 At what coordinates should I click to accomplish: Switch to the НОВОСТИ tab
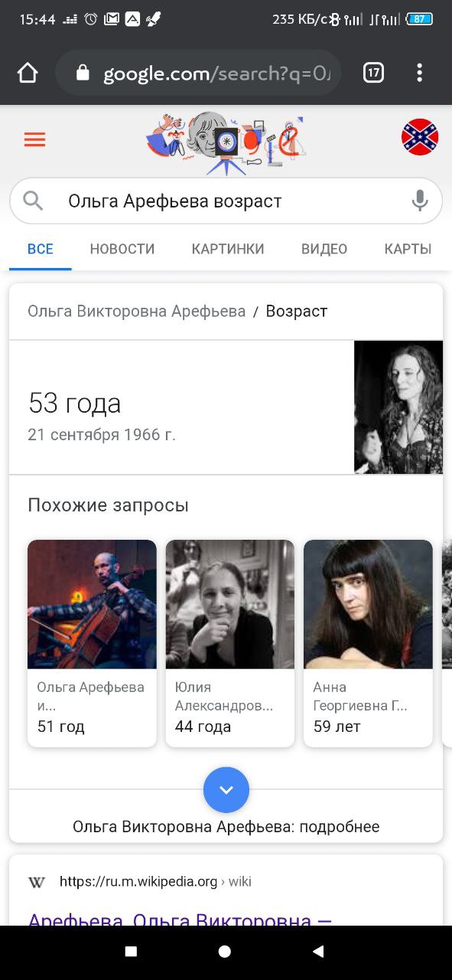(122, 249)
